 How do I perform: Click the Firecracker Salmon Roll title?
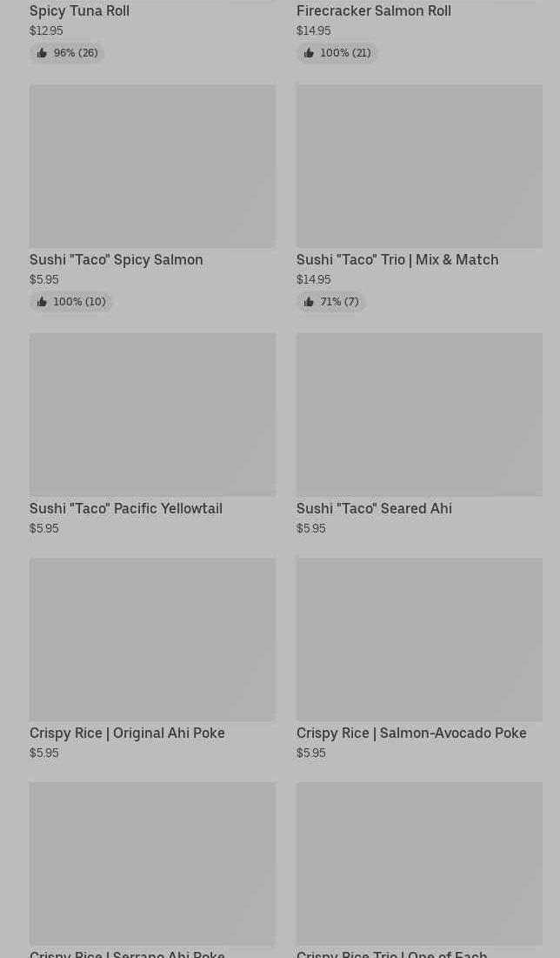pos(374,11)
